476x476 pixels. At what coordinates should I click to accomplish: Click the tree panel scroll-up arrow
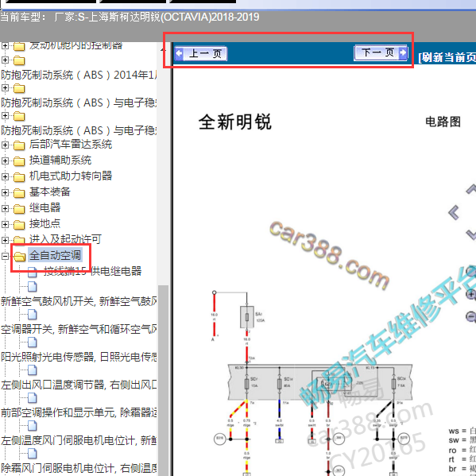pos(164,48)
